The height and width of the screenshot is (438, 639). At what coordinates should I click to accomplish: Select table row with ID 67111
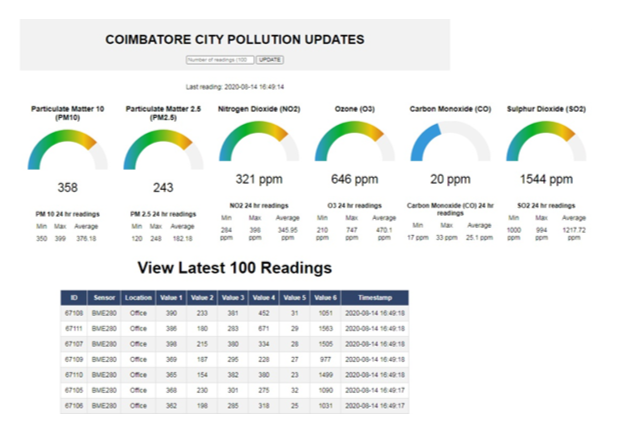[235, 329]
